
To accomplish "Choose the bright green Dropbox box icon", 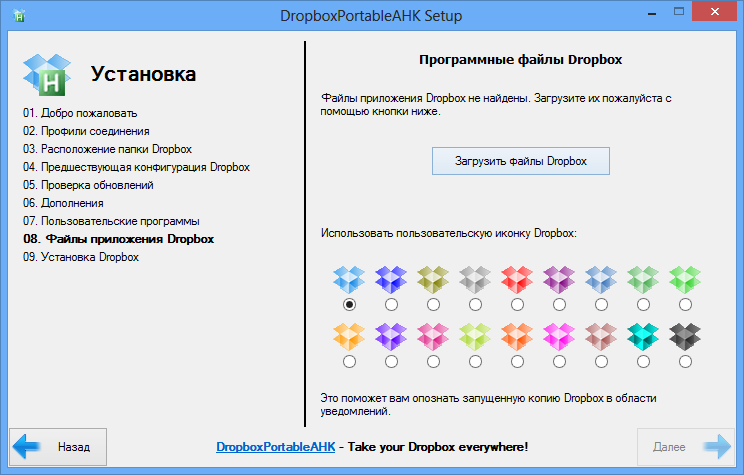I will 685,279.
